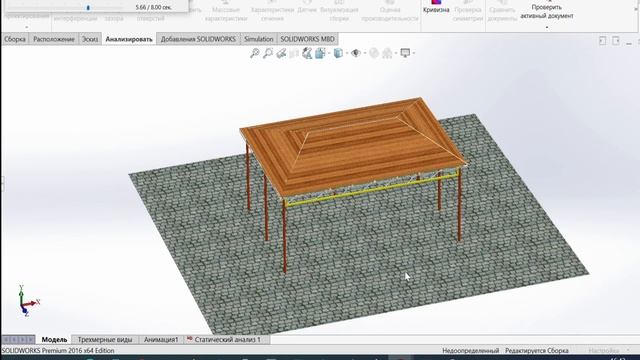Click the tile-left document window icon
Screen dimensions: 640x360
(x=602, y=41)
